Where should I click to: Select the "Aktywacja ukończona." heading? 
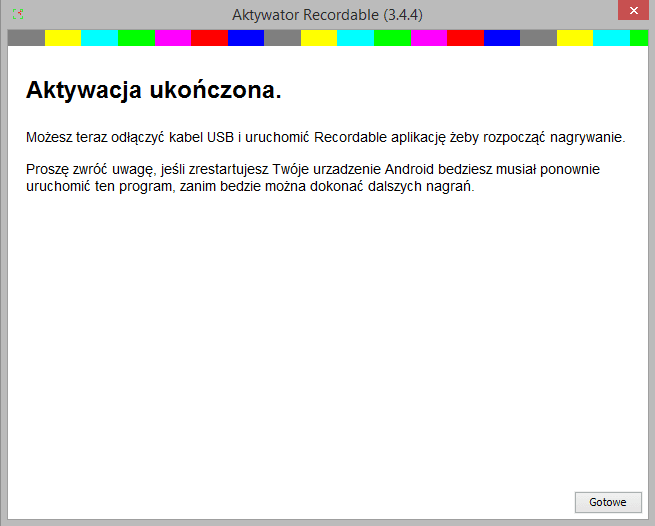[154, 90]
